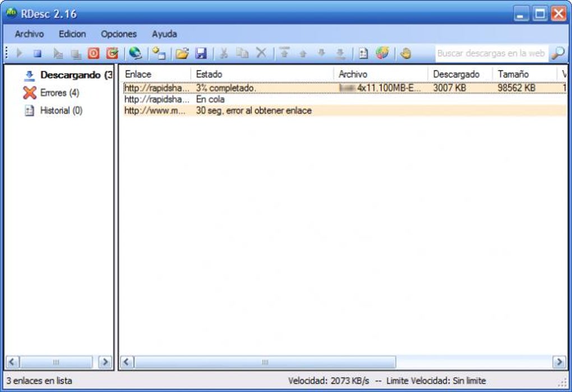Select the row with En cola status
The height and width of the screenshot is (392, 572).
coord(345,99)
